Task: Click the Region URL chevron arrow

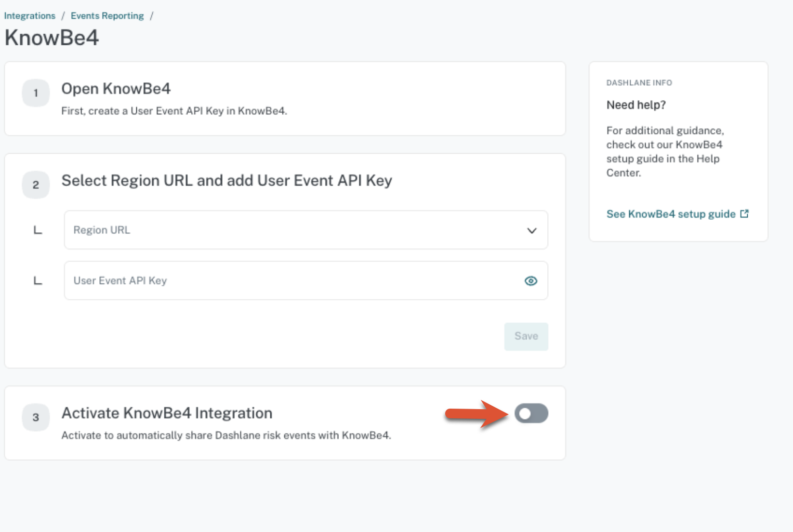Action: [531, 230]
